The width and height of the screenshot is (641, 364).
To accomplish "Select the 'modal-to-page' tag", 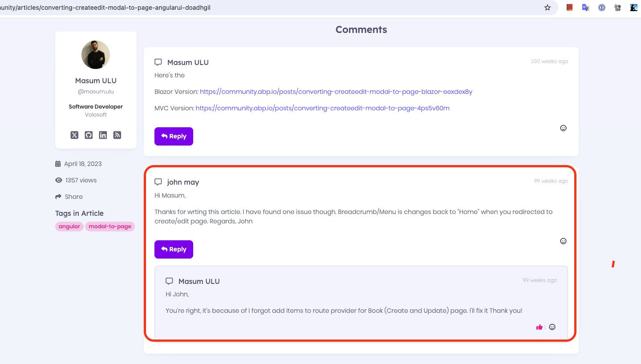I will coord(110,226).
